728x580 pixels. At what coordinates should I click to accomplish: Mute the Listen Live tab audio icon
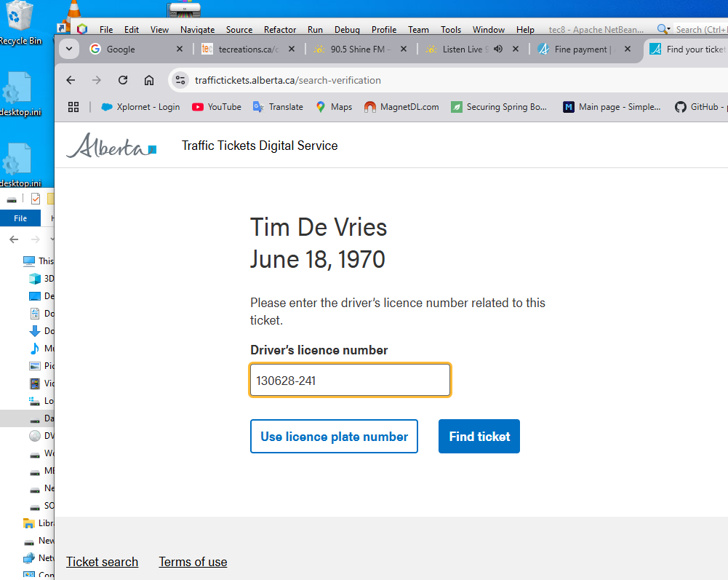tap(498, 49)
